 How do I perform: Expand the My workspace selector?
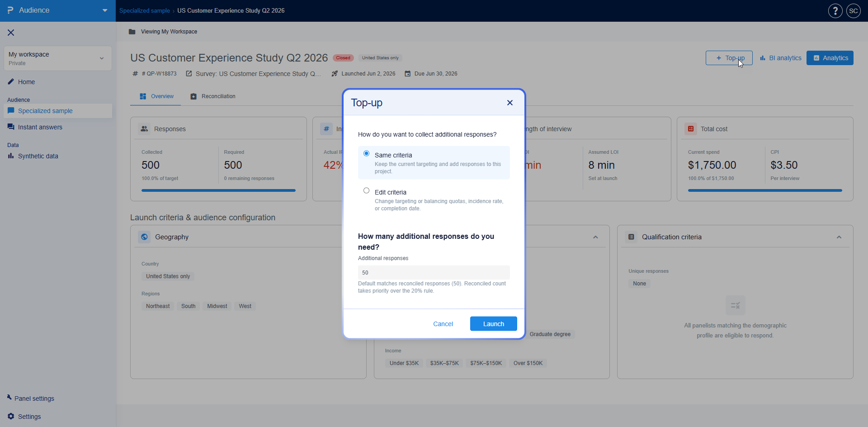pyautogui.click(x=58, y=58)
